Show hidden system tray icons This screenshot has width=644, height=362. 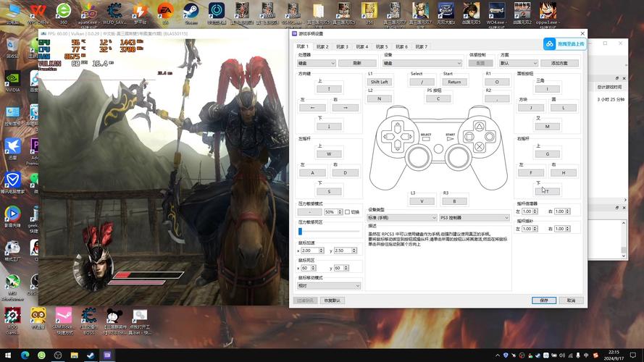click(498, 355)
